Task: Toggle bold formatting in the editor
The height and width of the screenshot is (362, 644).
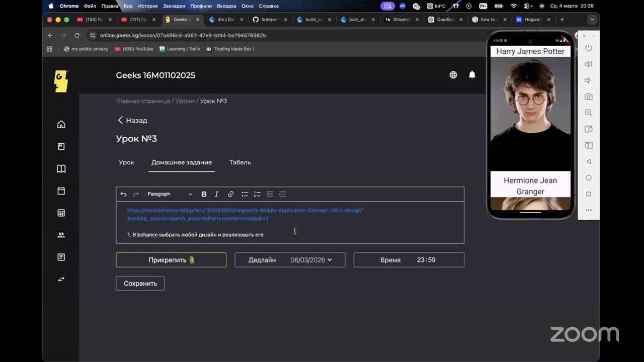Action: coord(204,194)
